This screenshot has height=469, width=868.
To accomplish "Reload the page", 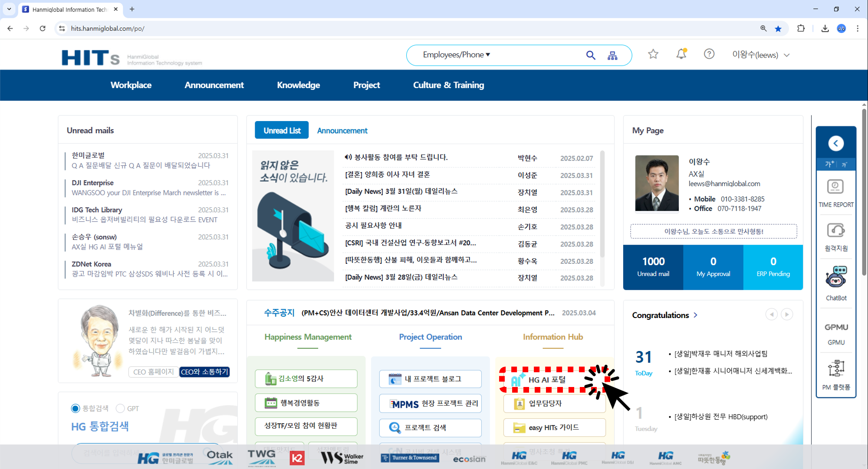I will pos(43,29).
